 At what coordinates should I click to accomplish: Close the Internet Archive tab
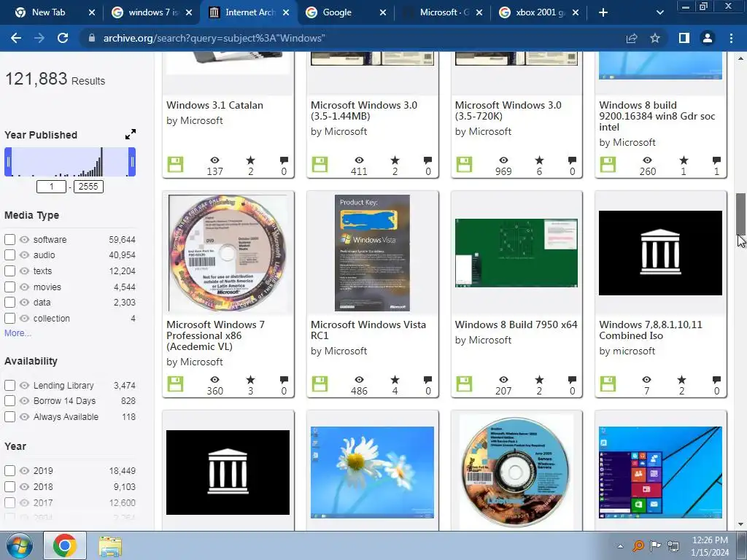[x=286, y=12]
